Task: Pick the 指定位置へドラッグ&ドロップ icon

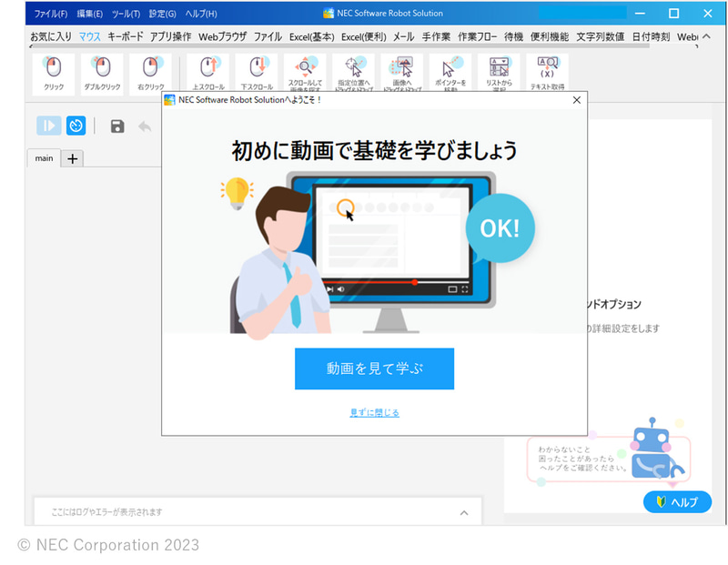Action: pos(354,73)
